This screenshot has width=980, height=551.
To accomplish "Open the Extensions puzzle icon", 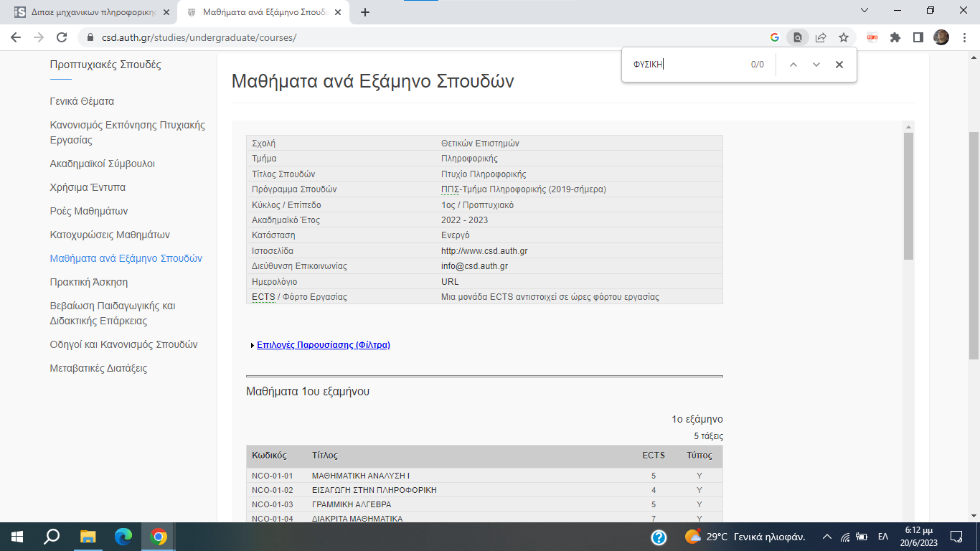I will [895, 38].
